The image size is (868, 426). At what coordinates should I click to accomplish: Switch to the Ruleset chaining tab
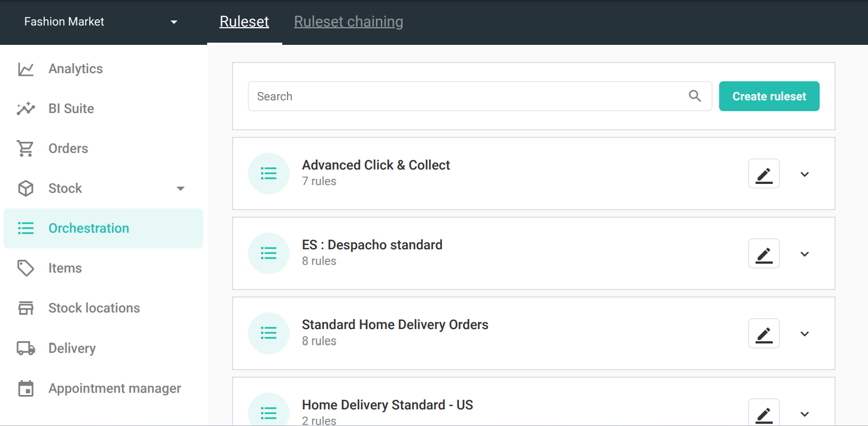pyautogui.click(x=348, y=22)
